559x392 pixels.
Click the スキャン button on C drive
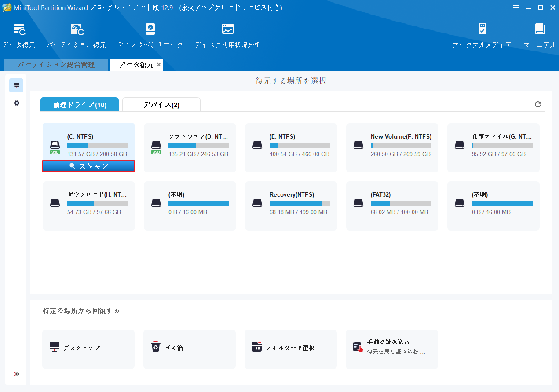point(88,166)
